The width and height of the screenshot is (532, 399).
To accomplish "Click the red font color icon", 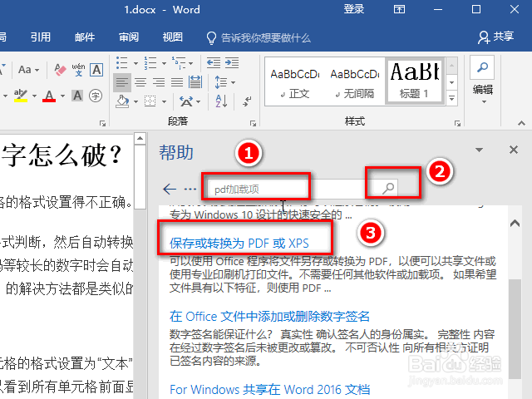I will coord(49,96).
